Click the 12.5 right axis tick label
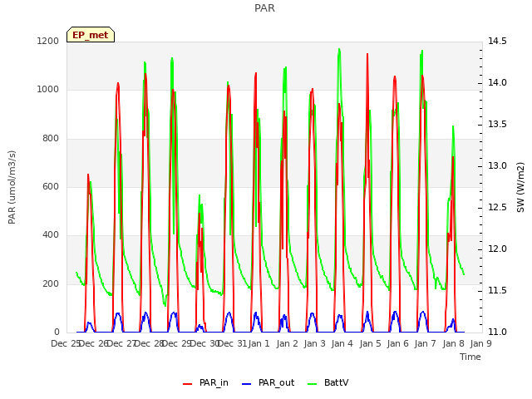This screenshot has height=399, width=532. (x=497, y=207)
